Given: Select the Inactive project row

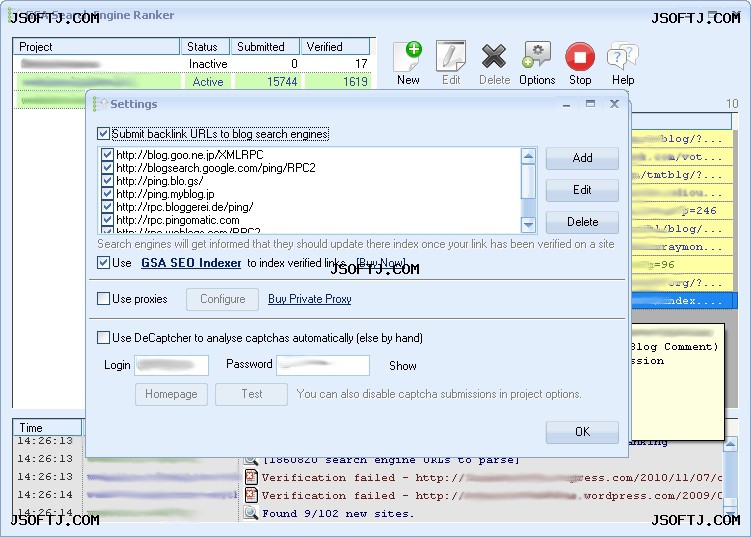Looking at the screenshot, I should (x=192, y=64).
